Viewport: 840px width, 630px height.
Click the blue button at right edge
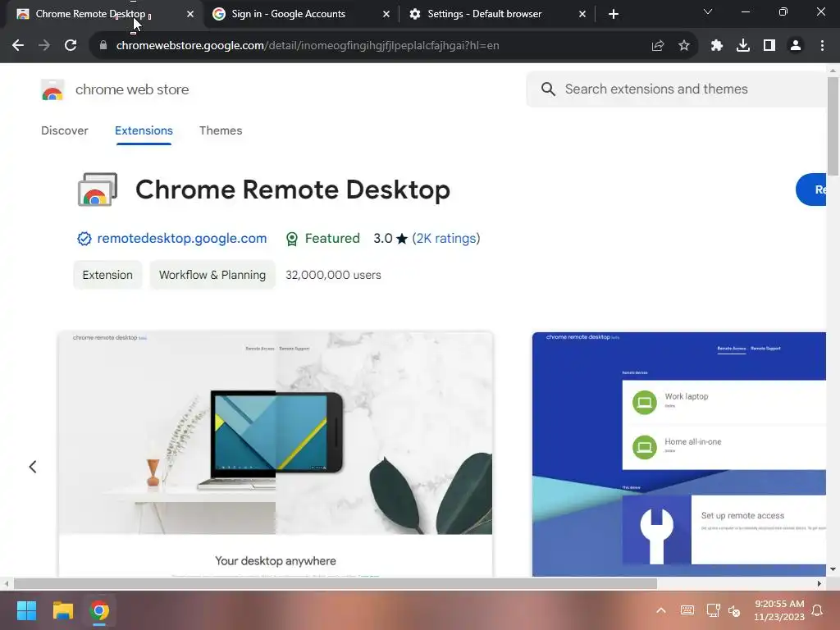(x=811, y=189)
